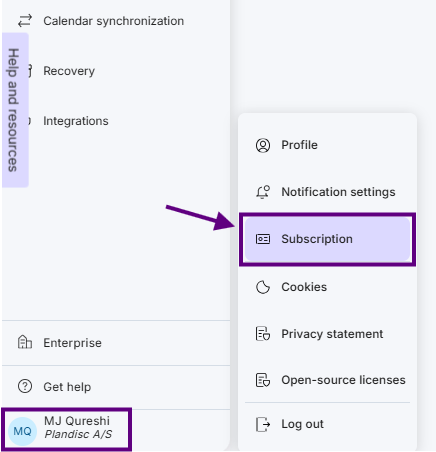Click the Cookies icon

point(263,287)
